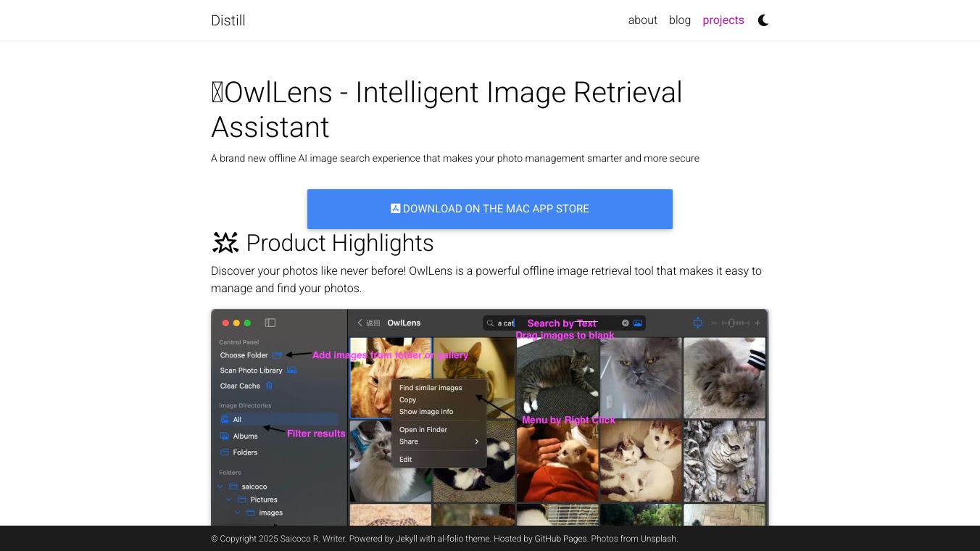Choose Edit from the context menu

coord(406,460)
